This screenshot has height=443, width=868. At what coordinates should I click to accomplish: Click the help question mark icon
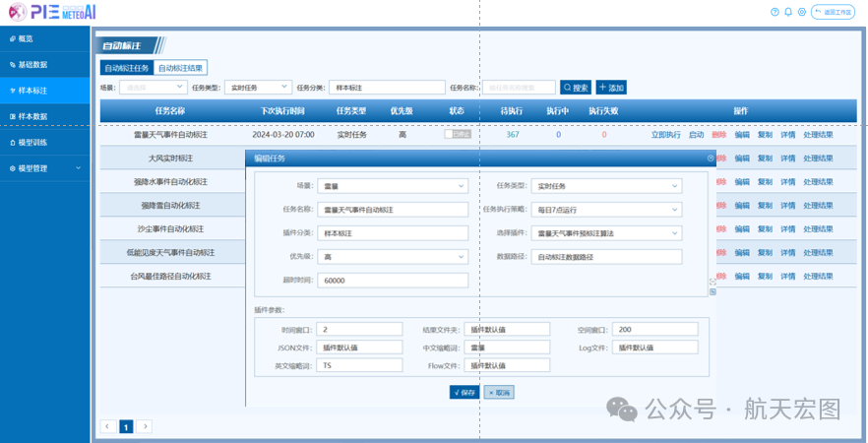[775, 12]
